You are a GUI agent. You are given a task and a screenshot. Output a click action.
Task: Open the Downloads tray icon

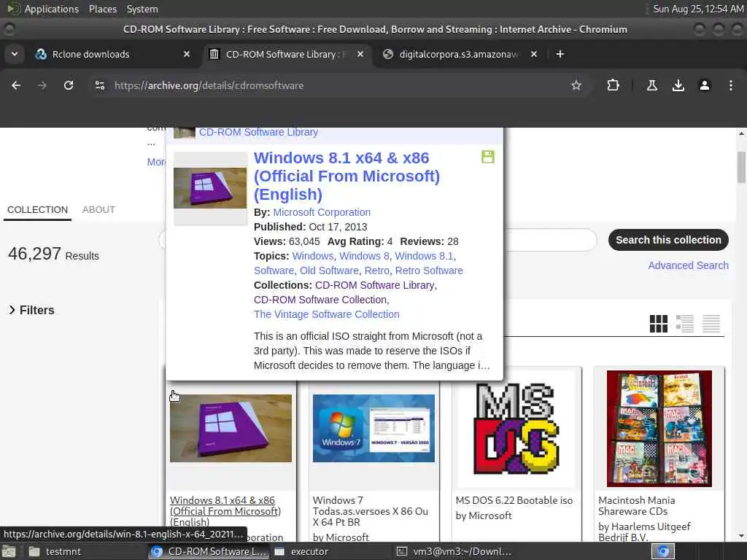click(678, 85)
